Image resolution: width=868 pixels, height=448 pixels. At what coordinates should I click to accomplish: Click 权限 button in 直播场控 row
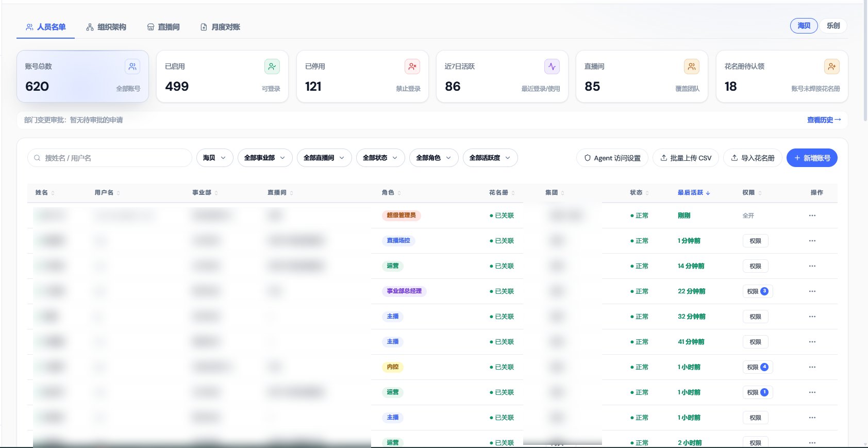756,241
